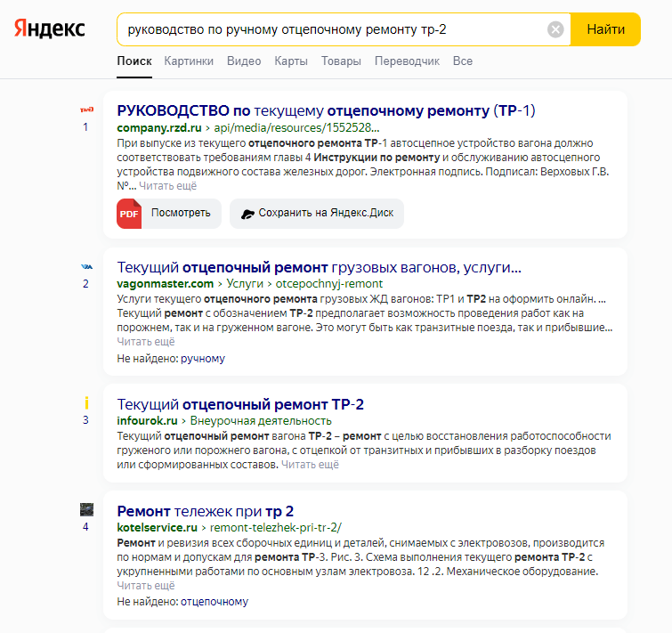This screenshot has width=672, height=633.
Task: Save the PDF to Яндекс.Диск
Action: coord(317,214)
